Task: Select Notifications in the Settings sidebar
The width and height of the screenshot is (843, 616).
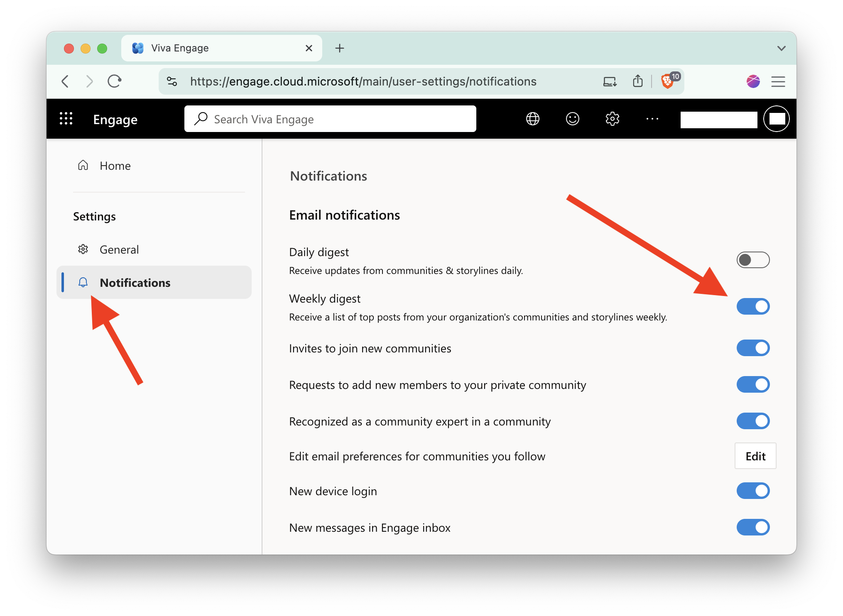Action: [154, 282]
